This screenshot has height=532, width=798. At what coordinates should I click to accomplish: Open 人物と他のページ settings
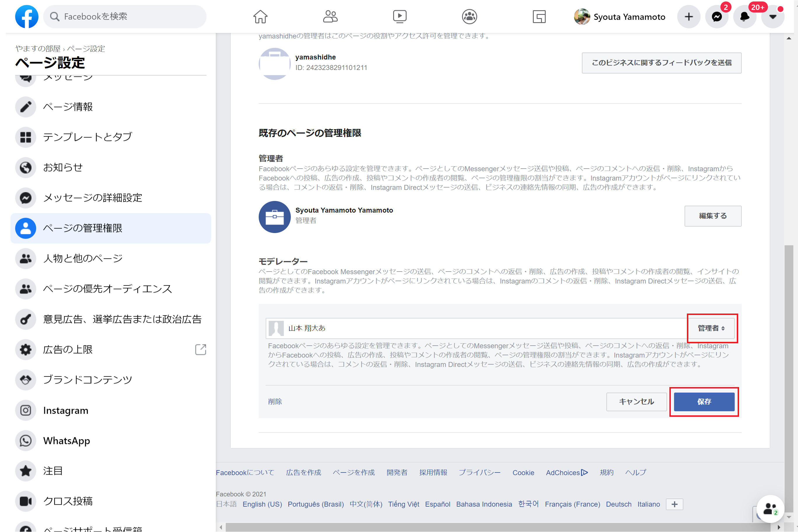(111, 258)
